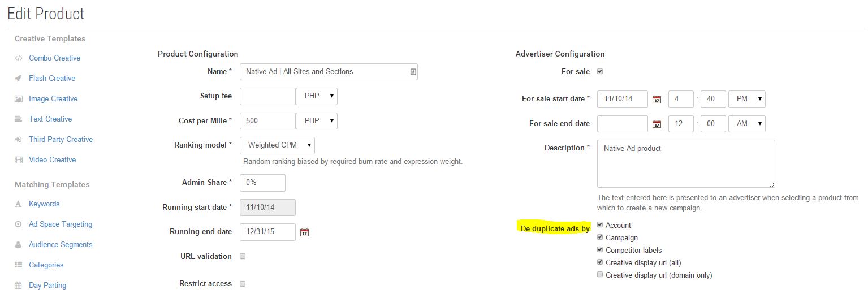Open start date AM/PM dropdown
Image resolution: width=868 pixels, height=298 pixels.
747,99
